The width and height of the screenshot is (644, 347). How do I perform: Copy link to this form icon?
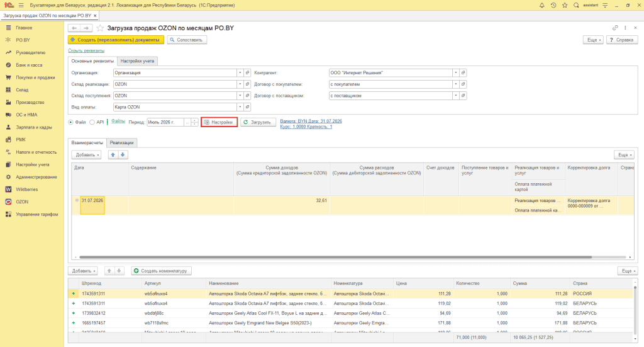(615, 28)
